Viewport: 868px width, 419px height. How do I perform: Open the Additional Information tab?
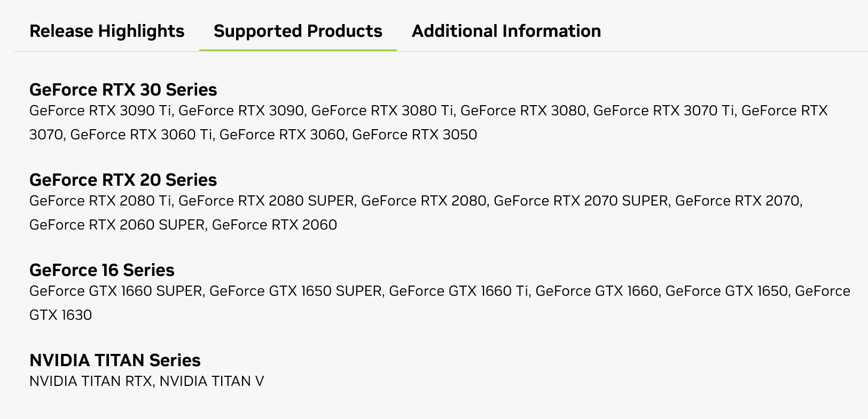(x=506, y=31)
